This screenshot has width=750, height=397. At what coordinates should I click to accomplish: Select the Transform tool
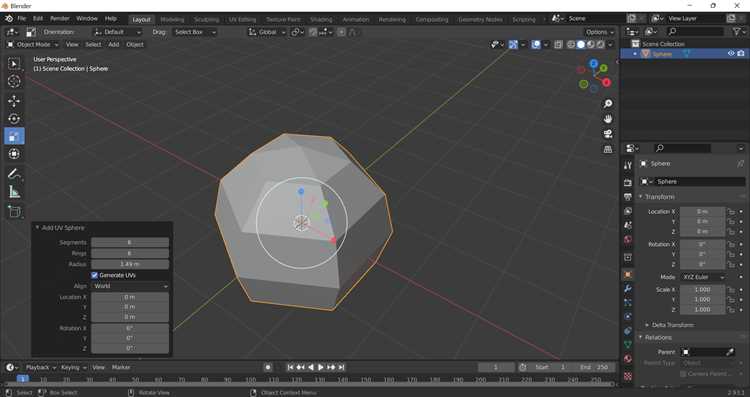coord(14,154)
